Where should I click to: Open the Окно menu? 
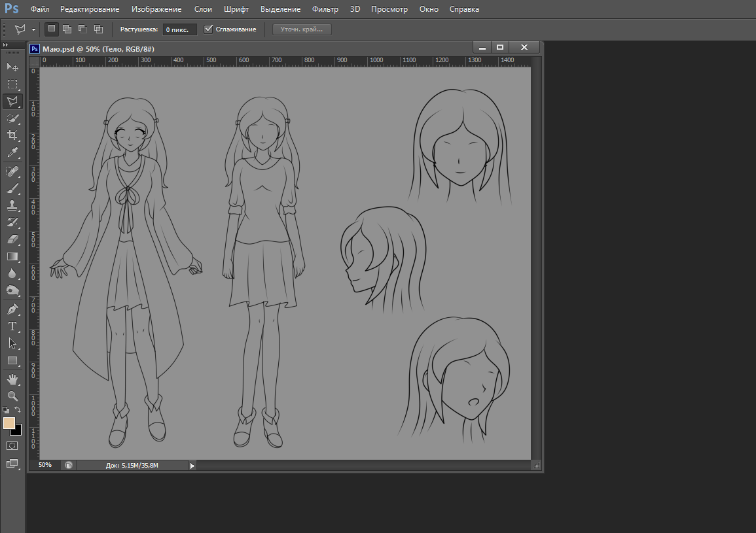(x=429, y=9)
